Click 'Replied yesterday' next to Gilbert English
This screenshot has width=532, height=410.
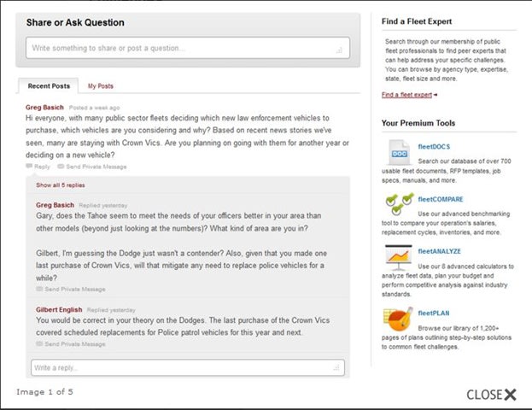pyautogui.click(x=111, y=310)
